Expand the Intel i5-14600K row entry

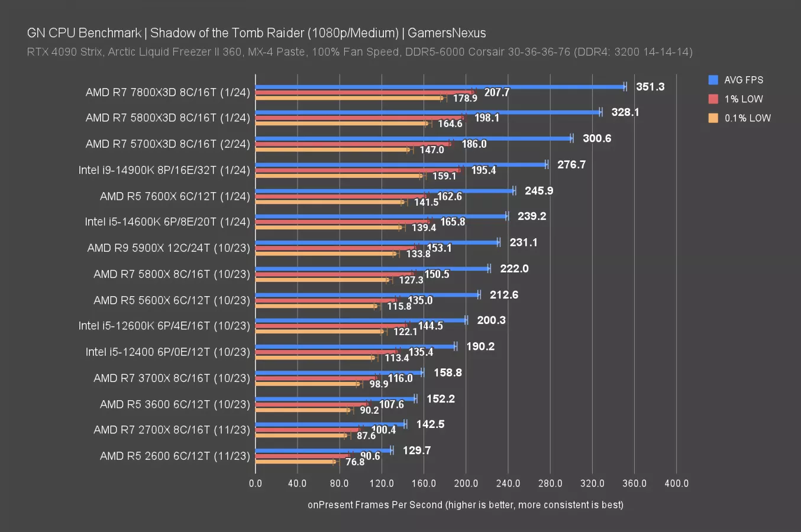168,222
